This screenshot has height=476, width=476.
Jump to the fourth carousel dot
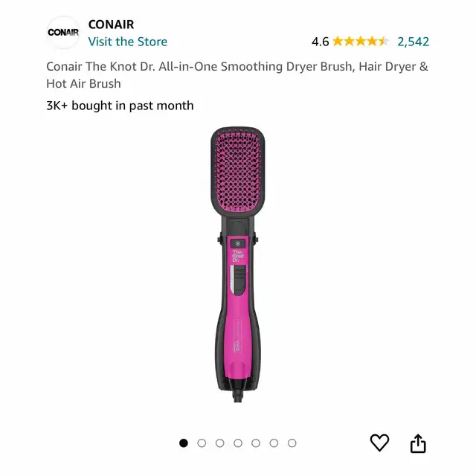point(238,443)
